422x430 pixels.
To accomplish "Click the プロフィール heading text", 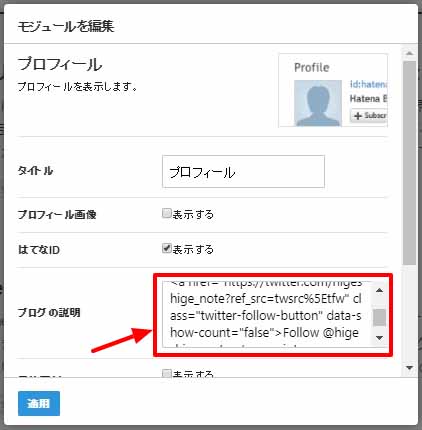I will point(60,64).
